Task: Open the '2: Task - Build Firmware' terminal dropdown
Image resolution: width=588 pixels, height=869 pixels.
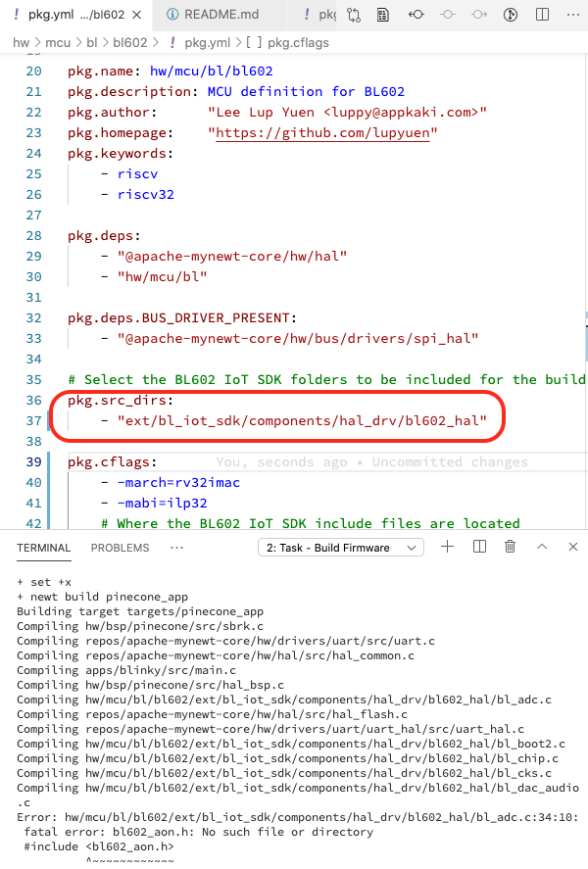Action: pyautogui.click(x=340, y=548)
